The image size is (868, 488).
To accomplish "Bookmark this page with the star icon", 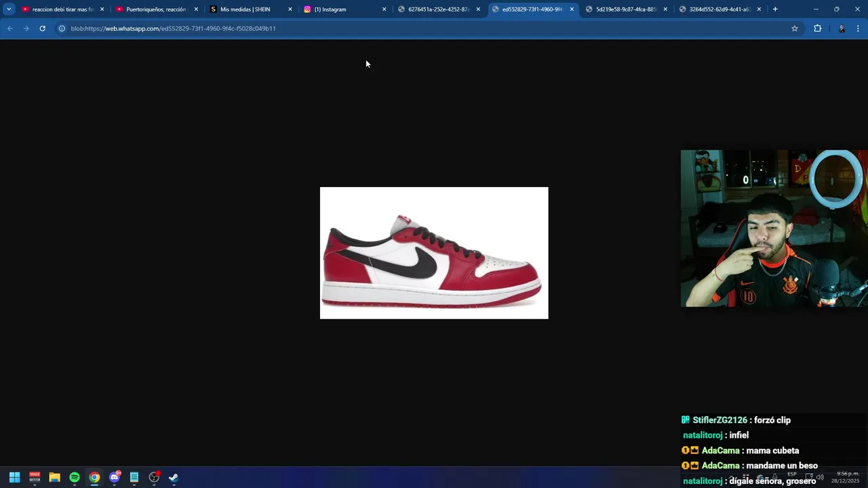I will click(795, 28).
